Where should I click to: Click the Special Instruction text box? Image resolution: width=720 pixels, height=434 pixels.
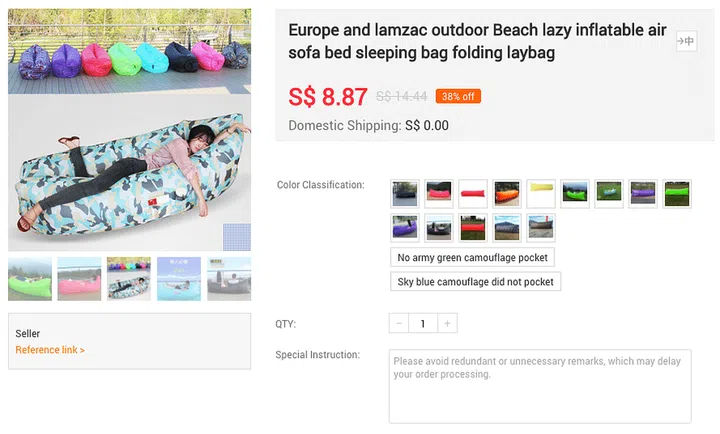click(x=540, y=385)
